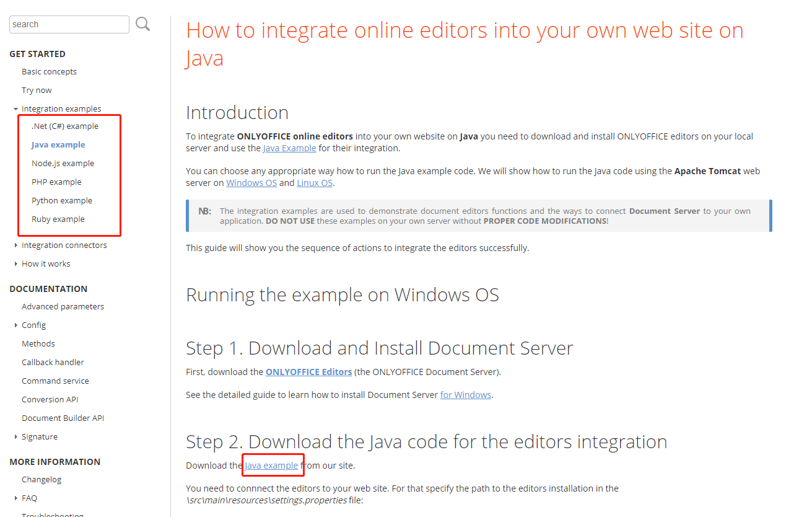The width and height of the screenshot is (812, 517).
Task: Click the GET STARTED section heading
Action: 37,54
